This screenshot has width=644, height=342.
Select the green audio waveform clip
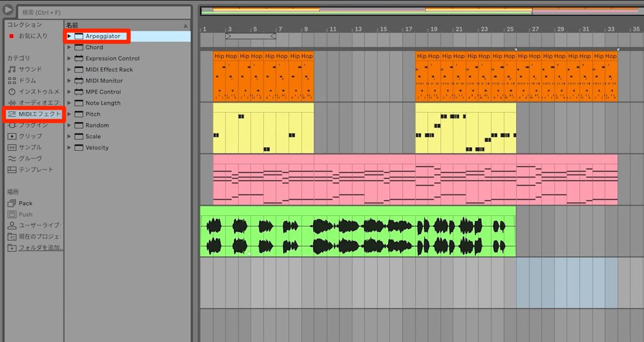point(358,232)
